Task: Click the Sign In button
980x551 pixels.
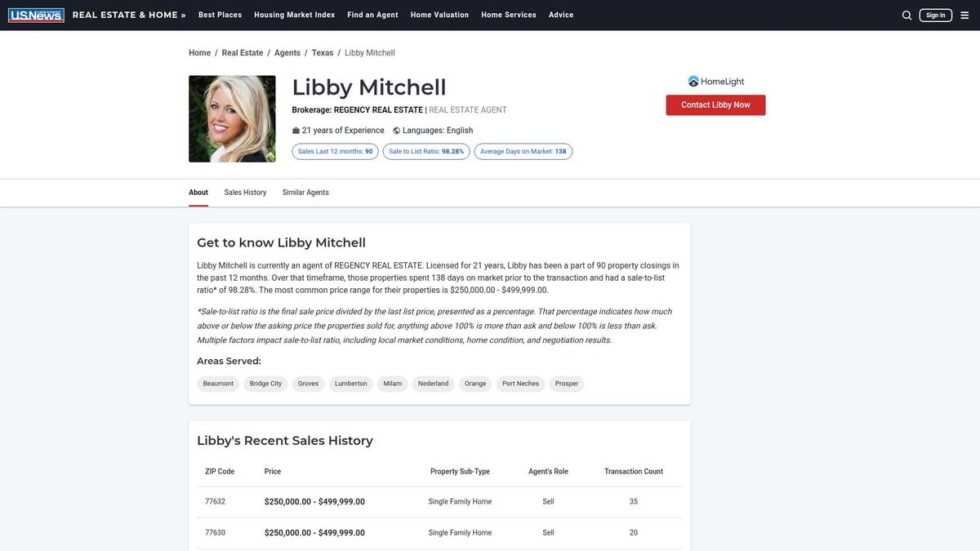Action: click(935, 15)
